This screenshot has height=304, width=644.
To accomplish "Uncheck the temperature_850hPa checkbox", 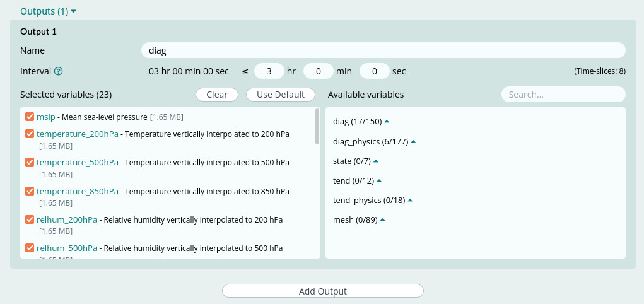I will 30,191.
